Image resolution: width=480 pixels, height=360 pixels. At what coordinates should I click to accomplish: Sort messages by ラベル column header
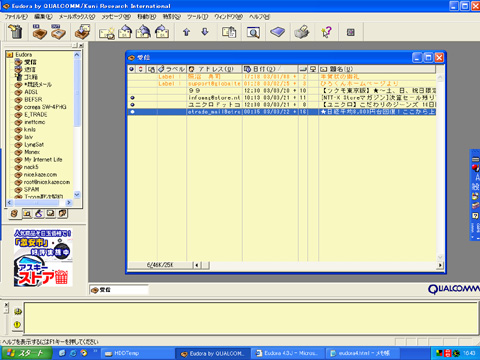click(x=172, y=69)
